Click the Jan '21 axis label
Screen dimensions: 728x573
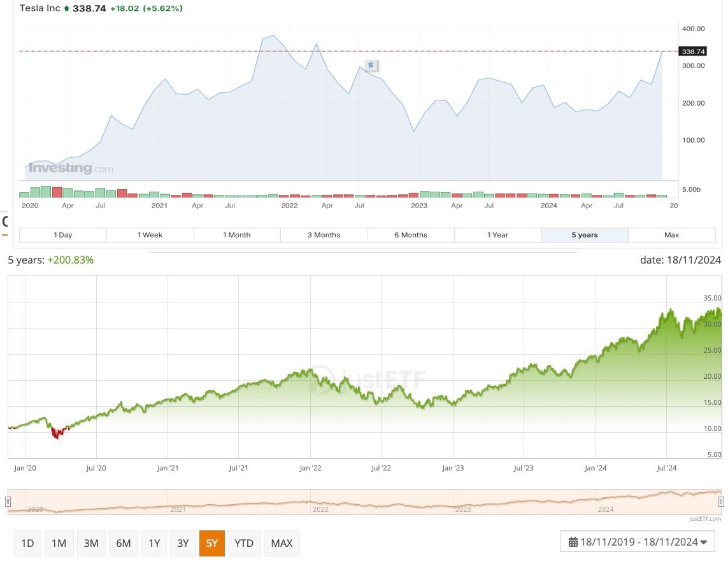168,468
